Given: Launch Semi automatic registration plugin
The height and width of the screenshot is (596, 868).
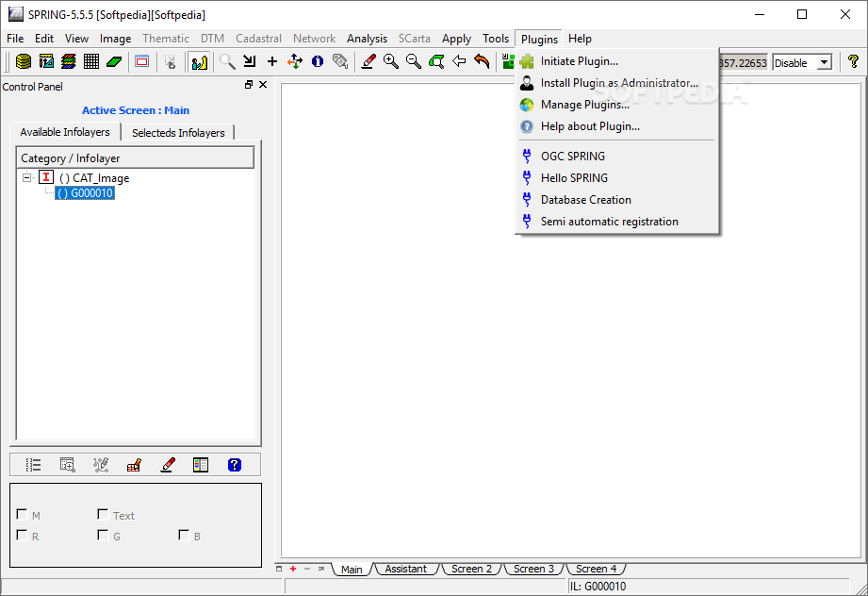Looking at the screenshot, I should click(616, 222).
